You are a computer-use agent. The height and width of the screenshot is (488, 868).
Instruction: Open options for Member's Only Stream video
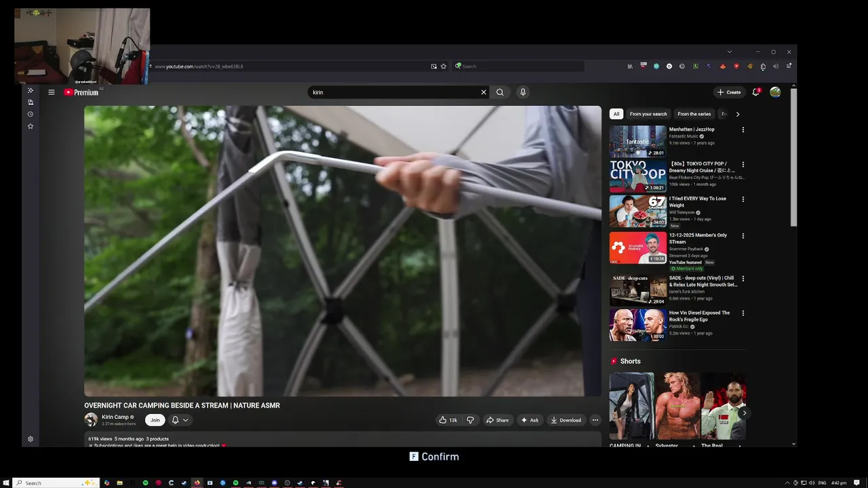743,236
